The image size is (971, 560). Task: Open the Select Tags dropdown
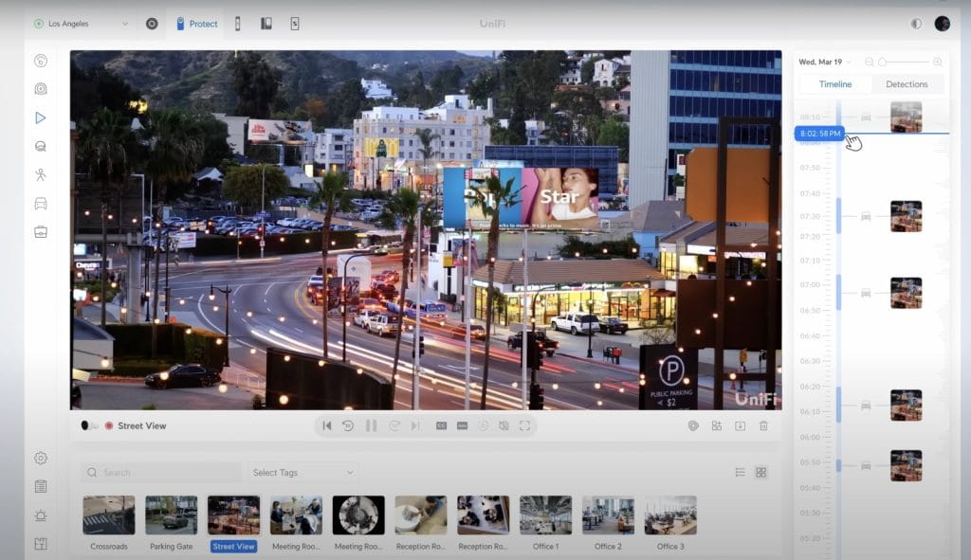pyautogui.click(x=302, y=472)
